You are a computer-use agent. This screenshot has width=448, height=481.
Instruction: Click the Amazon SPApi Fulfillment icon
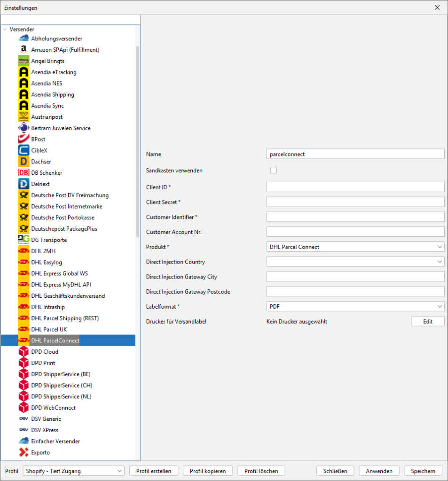(24, 50)
